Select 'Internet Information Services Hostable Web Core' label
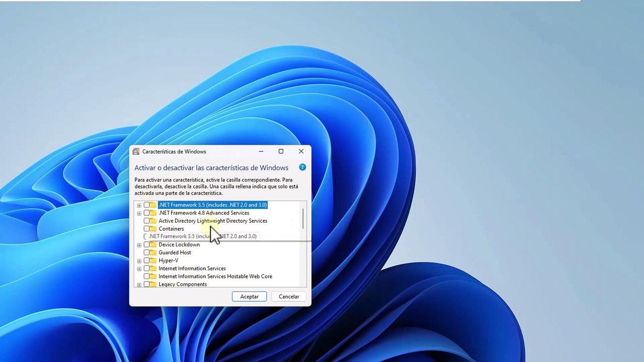Viewport: 644px width, 362px height. (215, 277)
